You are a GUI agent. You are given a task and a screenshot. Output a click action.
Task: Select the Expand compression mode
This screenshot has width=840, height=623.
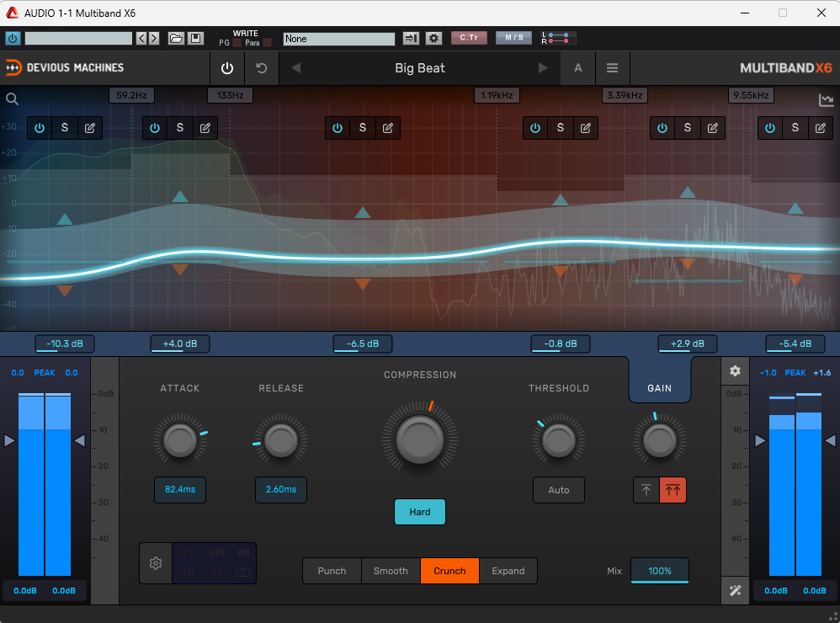(x=508, y=571)
